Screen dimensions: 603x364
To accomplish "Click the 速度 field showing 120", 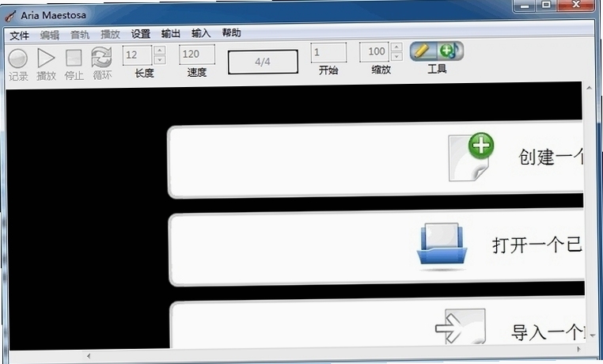I will pyautogui.click(x=197, y=54).
